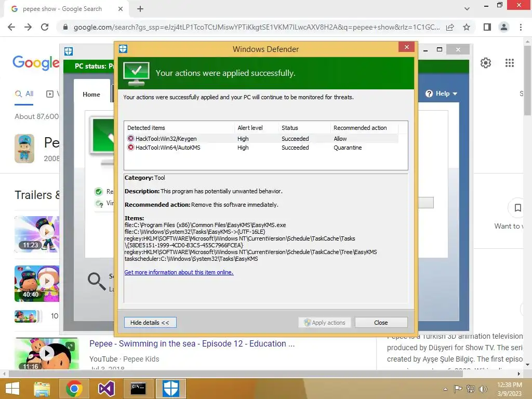Image resolution: width=532 pixels, height=399 pixels.
Task: Open Visual Studio from taskbar
Action: (106, 389)
